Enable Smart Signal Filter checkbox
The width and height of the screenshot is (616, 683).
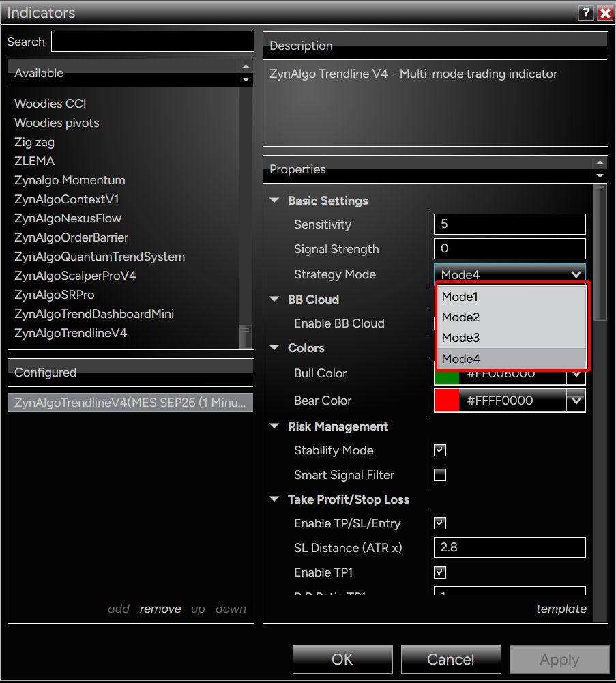(x=440, y=475)
